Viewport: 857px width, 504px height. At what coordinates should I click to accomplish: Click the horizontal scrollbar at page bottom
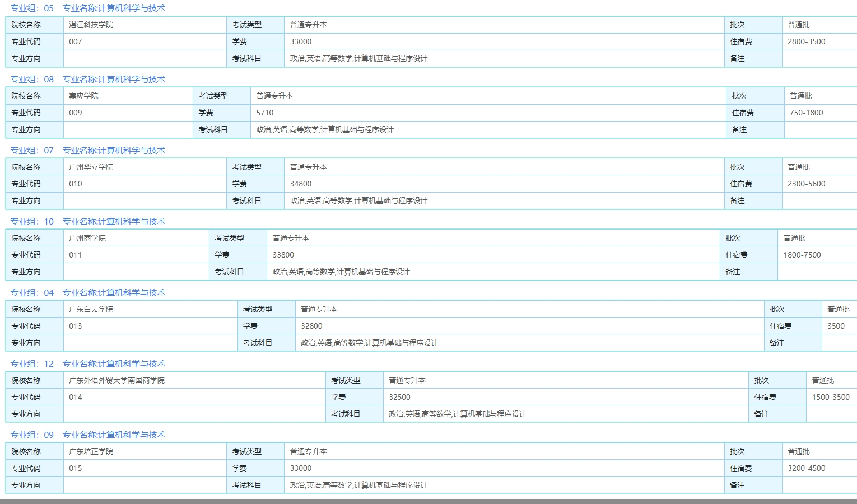[x=428, y=501]
